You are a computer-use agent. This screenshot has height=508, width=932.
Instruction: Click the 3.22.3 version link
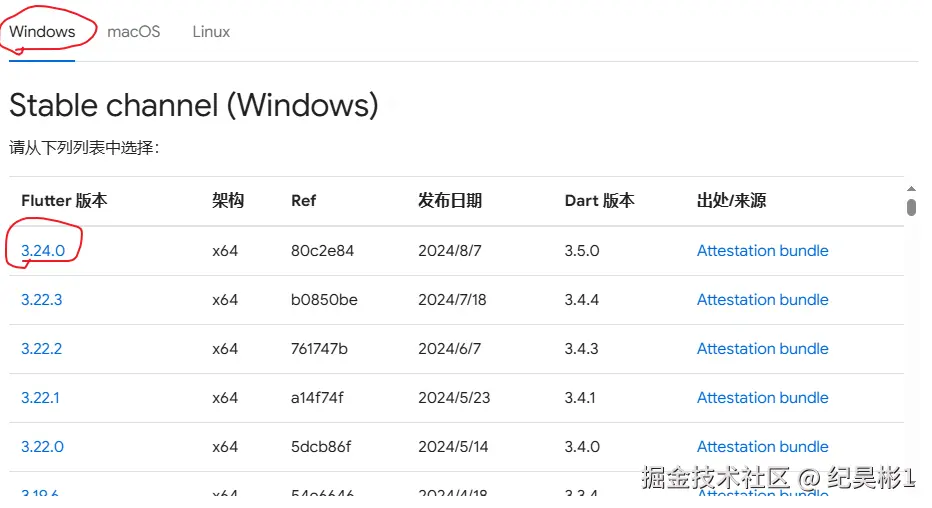pyautogui.click(x=42, y=299)
